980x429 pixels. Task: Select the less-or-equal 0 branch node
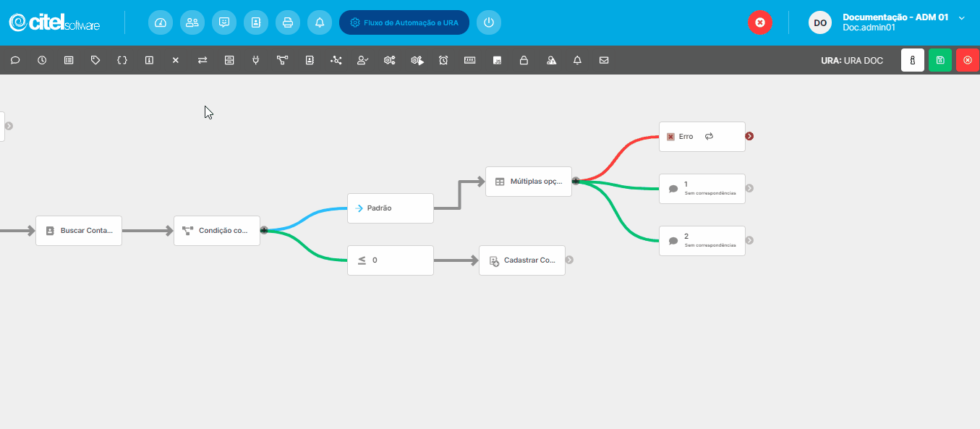[391, 260]
